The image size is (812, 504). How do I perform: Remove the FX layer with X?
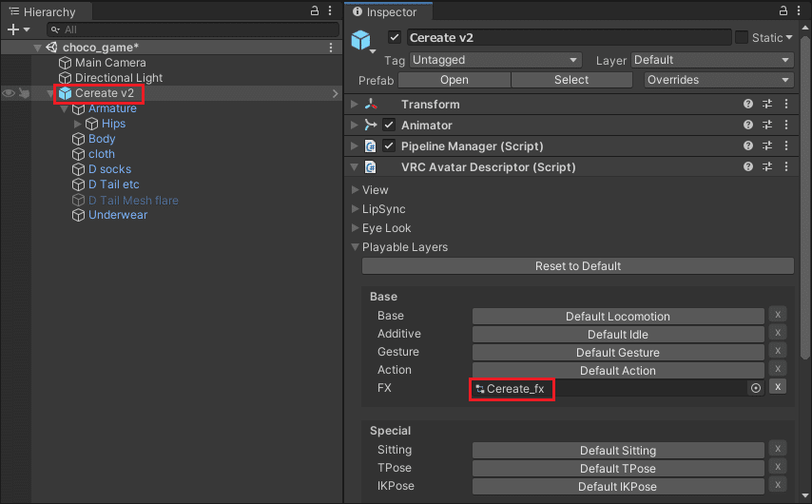778,387
